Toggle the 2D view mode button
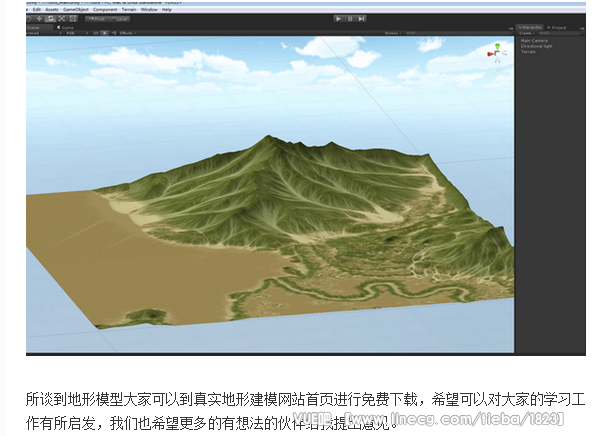592x436 pixels. coord(96,33)
